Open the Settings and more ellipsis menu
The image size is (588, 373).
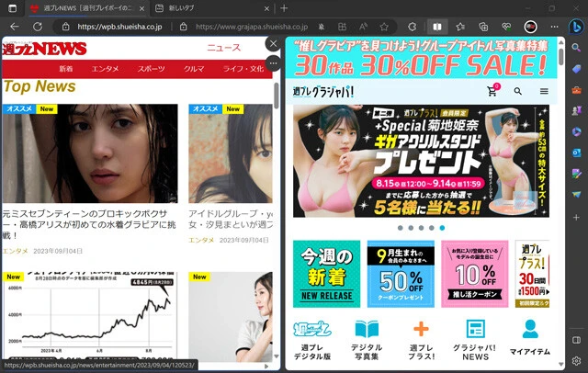pyautogui.click(x=554, y=27)
